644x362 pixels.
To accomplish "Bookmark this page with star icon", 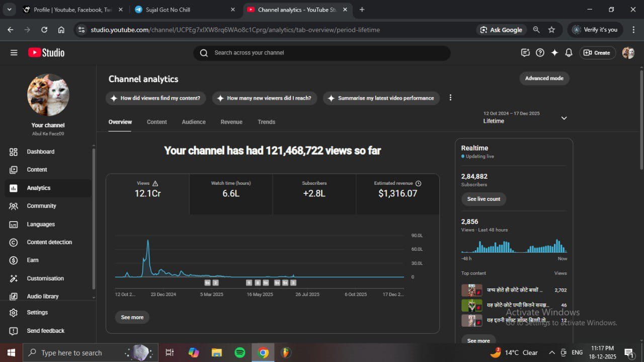I will click(x=551, y=30).
